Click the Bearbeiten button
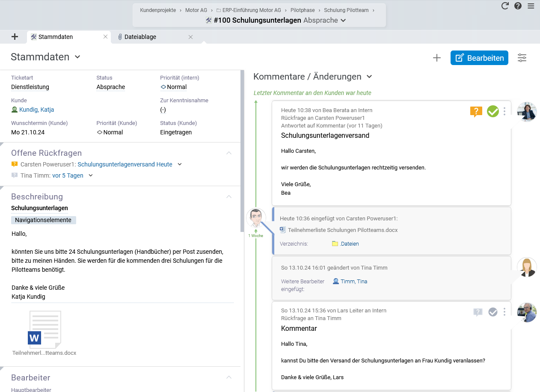The width and height of the screenshot is (540, 392). 479,58
